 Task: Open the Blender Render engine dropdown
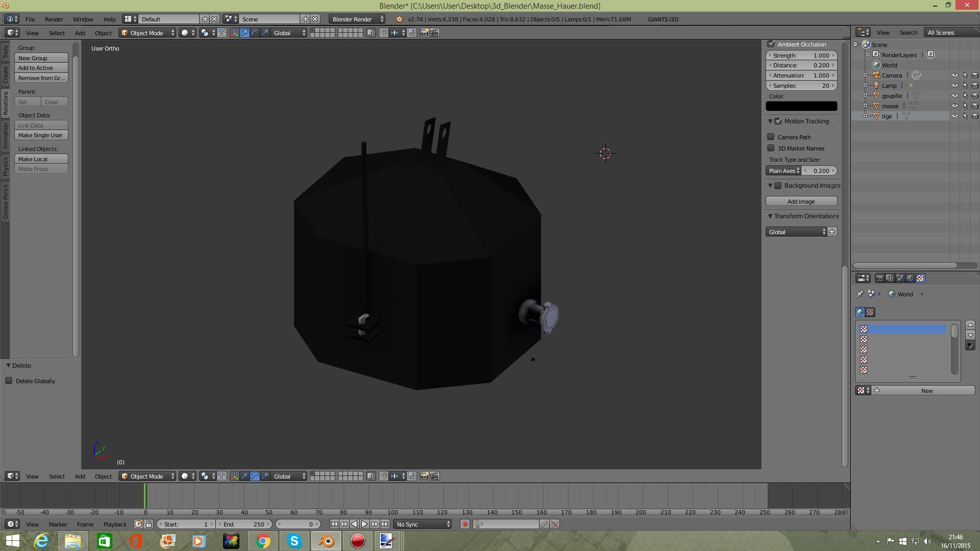(x=357, y=19)
